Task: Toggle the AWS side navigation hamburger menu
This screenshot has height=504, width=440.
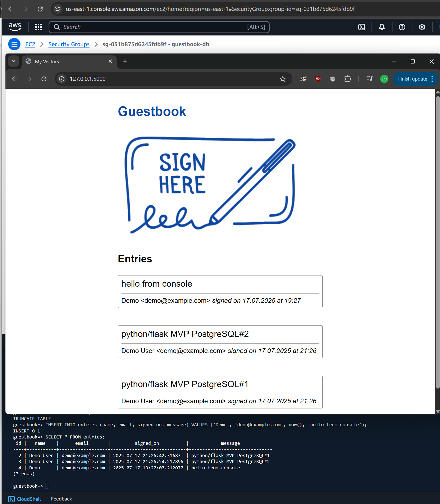Action: (x=14, y=44)
